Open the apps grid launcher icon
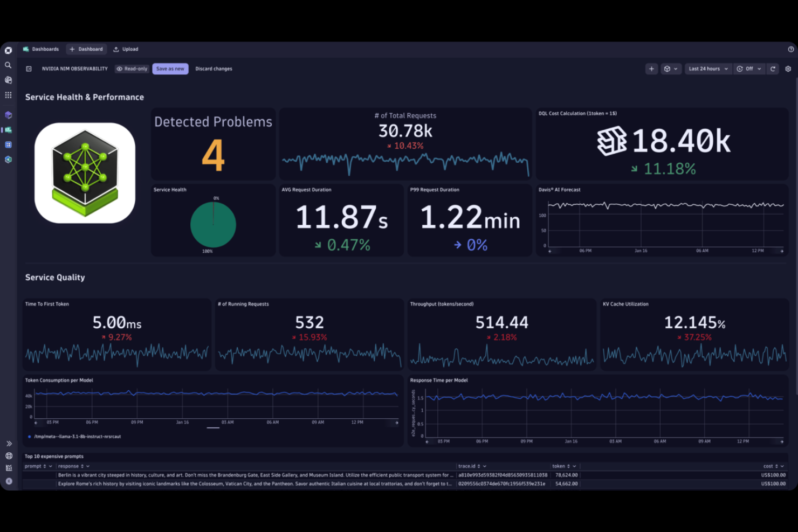Image resolution: width=798 pixels, height=532 pixels. pyautogui.click(x=8, y=95)
